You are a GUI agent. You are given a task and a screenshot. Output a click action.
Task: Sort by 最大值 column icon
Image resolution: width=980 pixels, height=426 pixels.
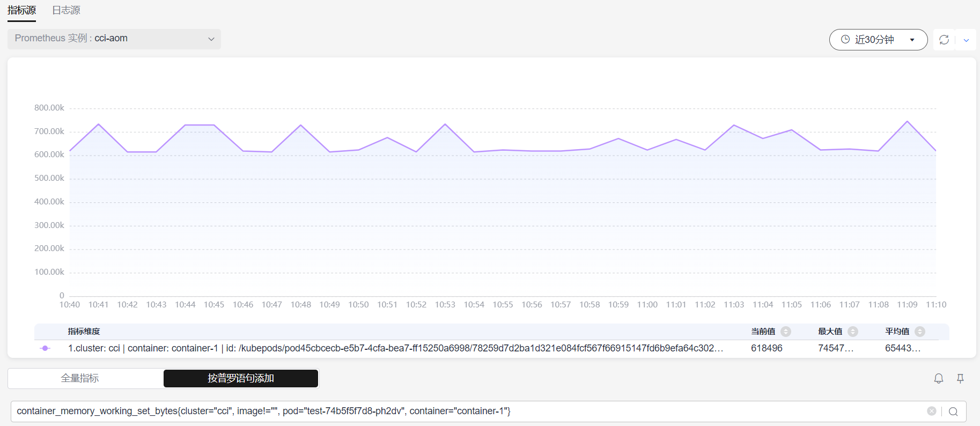pos(853,332)
